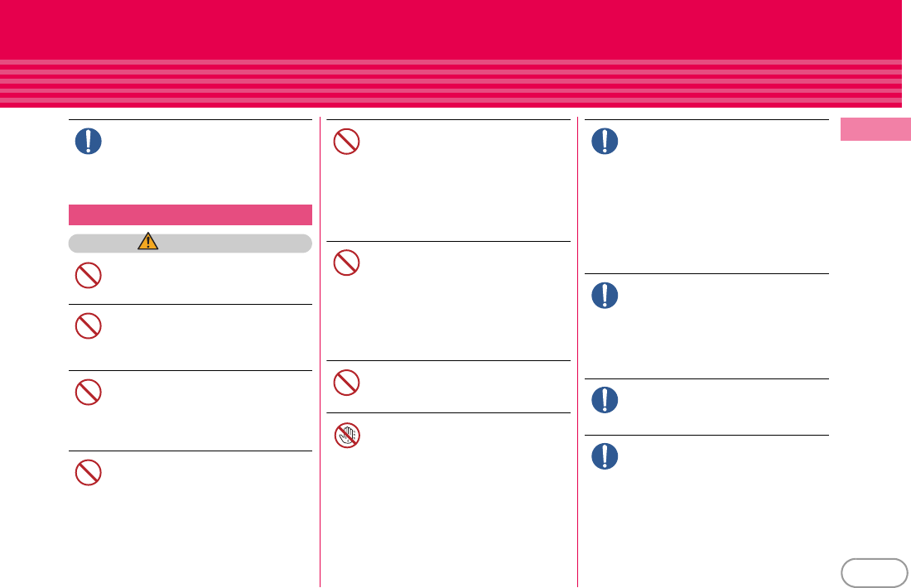Click top blue exclamation icon in right column
Image resolution: width=911 pixels, height=588 pixels.
[605, 141]
